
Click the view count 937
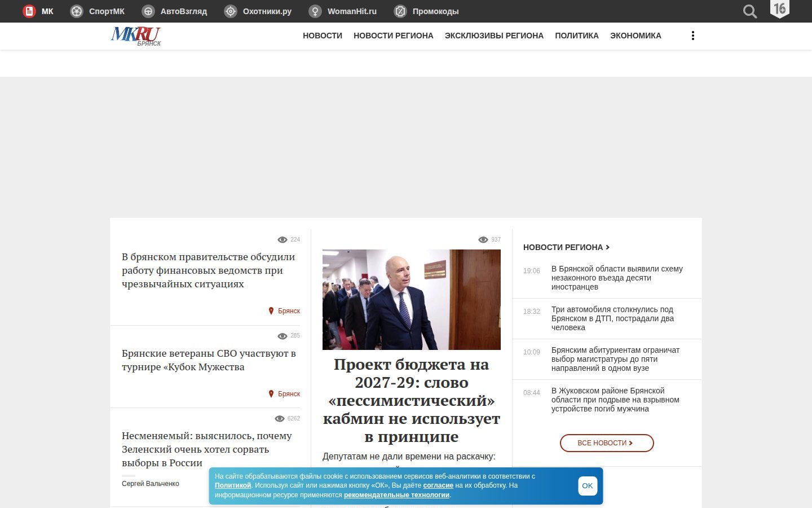496,240
